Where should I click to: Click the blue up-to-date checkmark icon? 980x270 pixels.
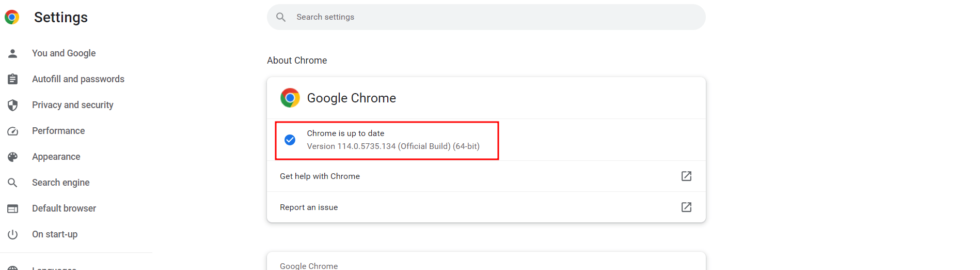(290, 140)
